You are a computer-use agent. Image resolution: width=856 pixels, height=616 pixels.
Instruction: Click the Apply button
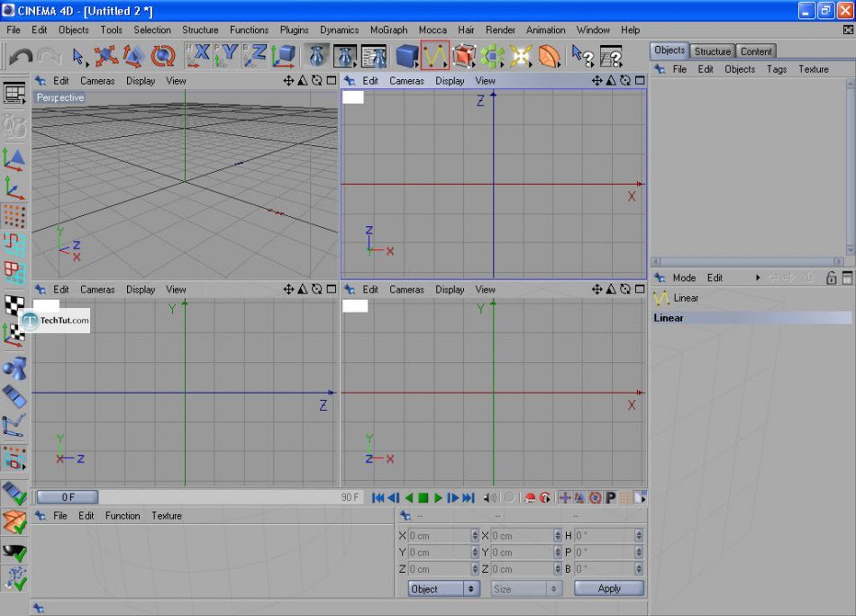(609, 588)
